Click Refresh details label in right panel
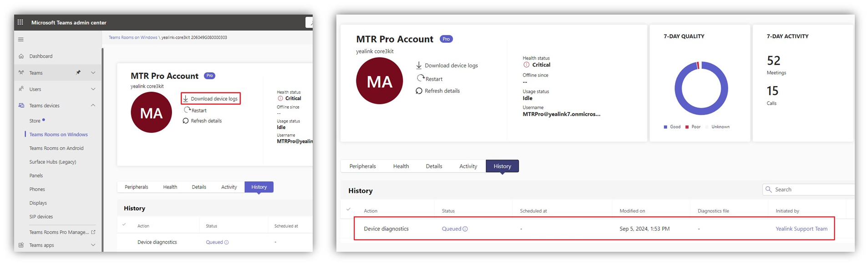The image size is (868, 265). point(442,91)
